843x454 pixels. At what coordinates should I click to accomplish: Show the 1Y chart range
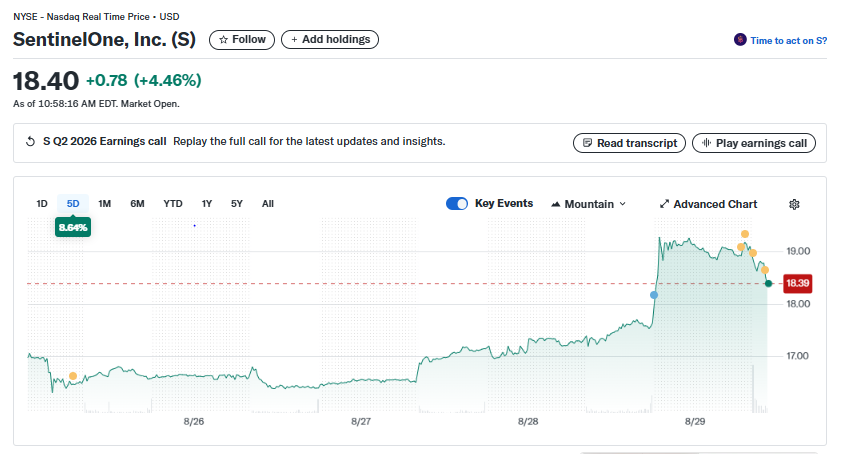tap(207, 204)
